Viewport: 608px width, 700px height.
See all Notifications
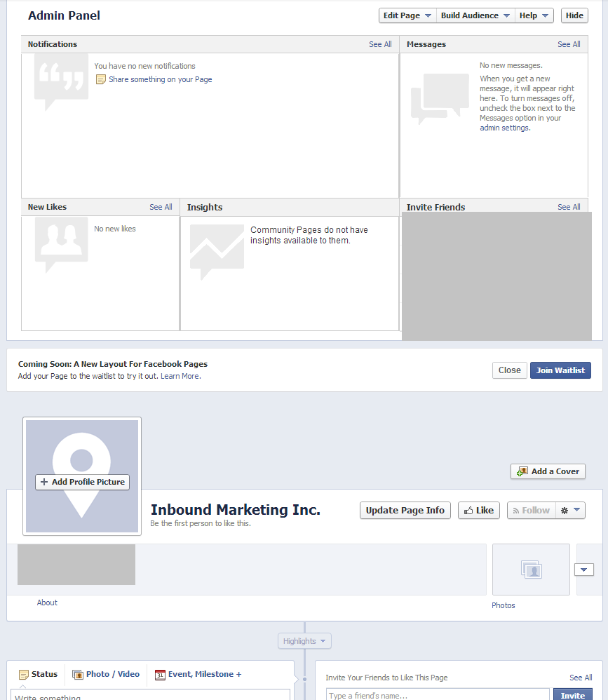[x=380, y=44]
